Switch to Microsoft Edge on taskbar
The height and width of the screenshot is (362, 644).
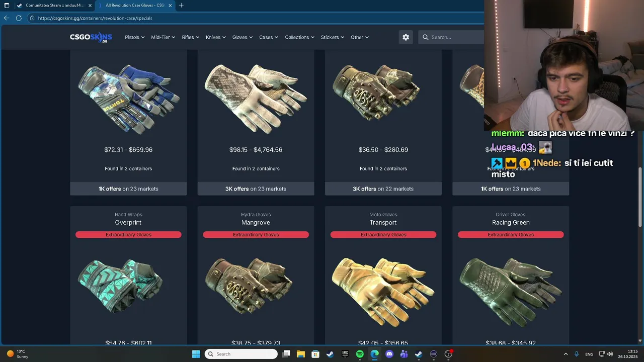pyautogui.click(x=374, y=354)
